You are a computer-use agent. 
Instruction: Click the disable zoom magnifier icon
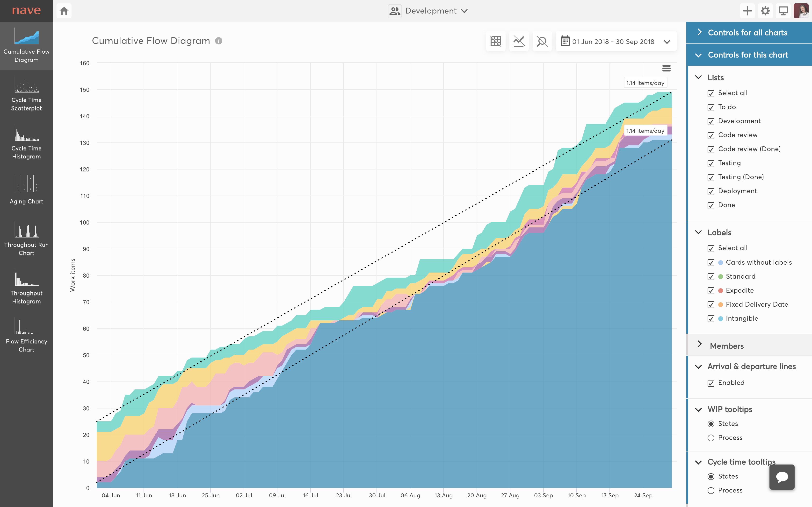(542, 41)
